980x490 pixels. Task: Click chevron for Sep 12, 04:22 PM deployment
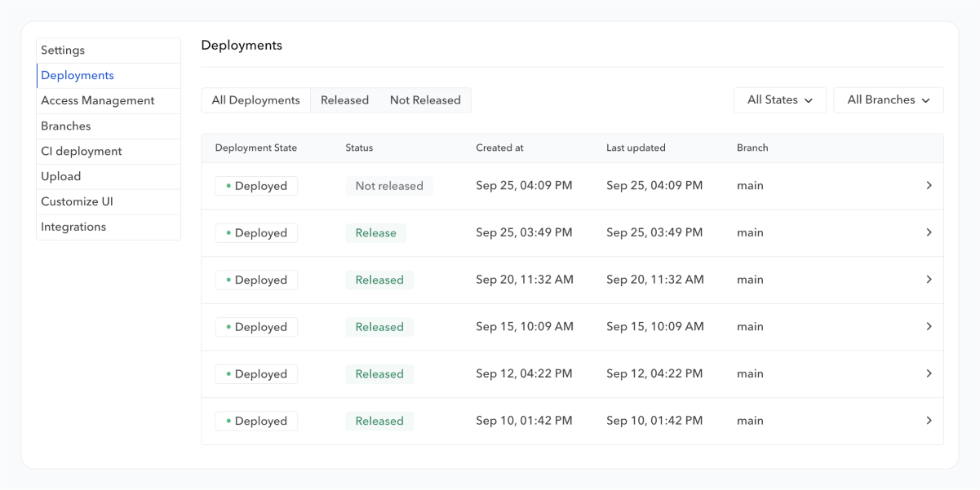tap(929, 374)
